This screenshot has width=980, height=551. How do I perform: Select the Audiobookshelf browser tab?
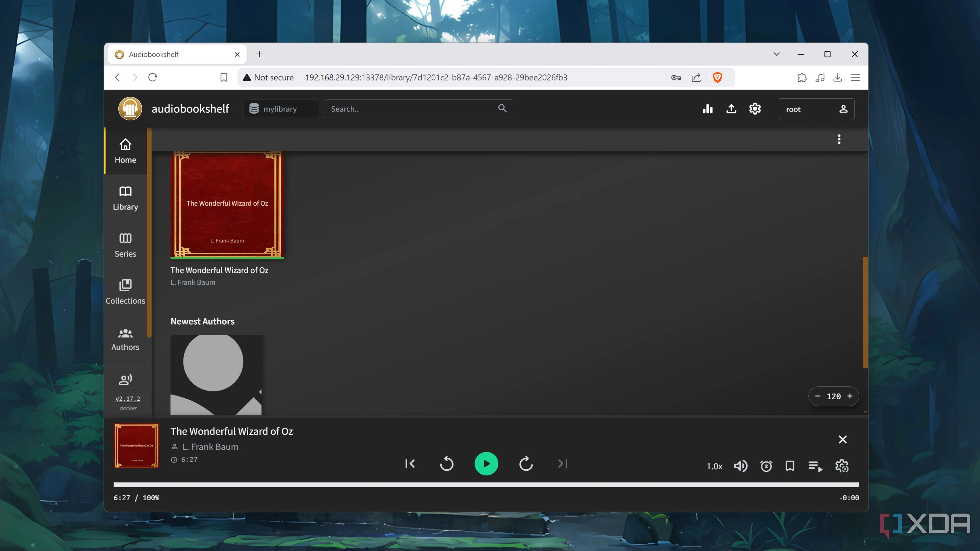point(177,54)
